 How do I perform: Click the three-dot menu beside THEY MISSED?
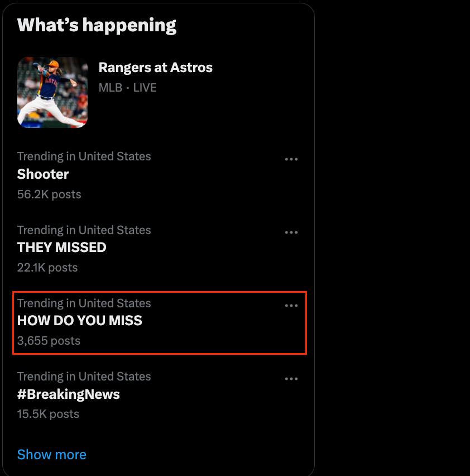tap(291, 232)
